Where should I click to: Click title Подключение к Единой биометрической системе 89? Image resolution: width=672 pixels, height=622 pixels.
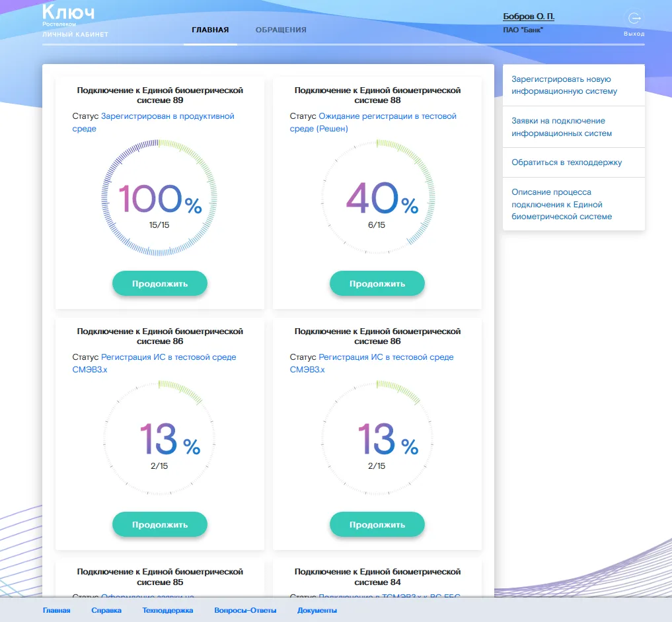[x=160, y=95]
